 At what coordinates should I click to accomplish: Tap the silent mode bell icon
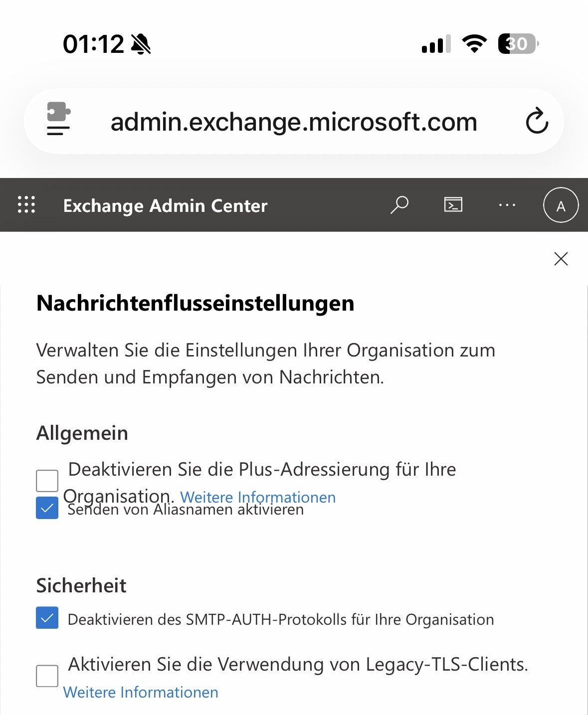click(x=141, y=44)
